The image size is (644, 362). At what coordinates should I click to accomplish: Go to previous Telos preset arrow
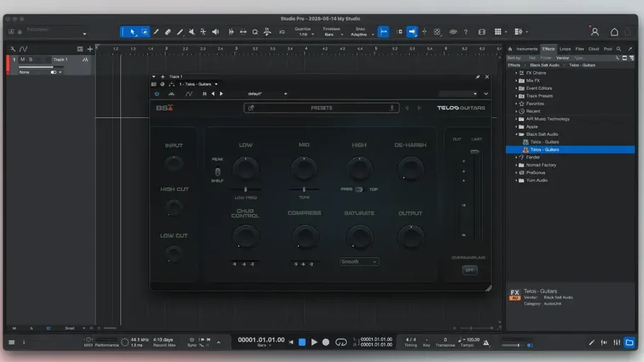pyautogui.click(x=407, y=108)
